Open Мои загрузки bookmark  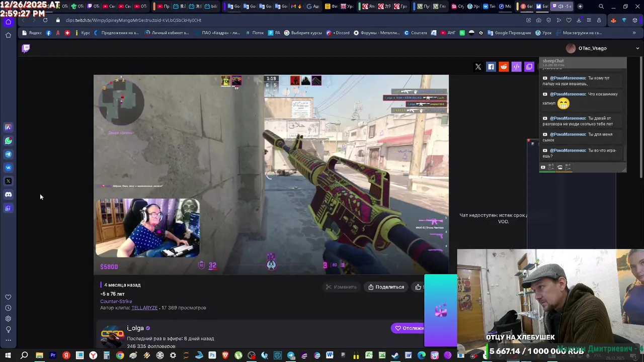point(578,33)
